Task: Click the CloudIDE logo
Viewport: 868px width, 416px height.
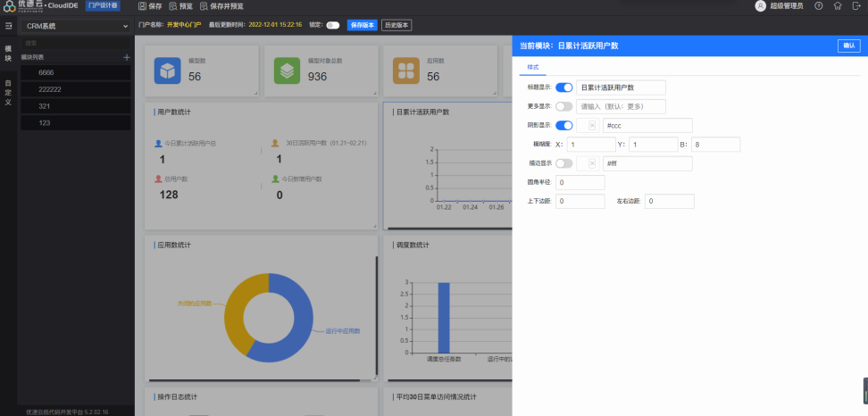Action: click(41, 5)
